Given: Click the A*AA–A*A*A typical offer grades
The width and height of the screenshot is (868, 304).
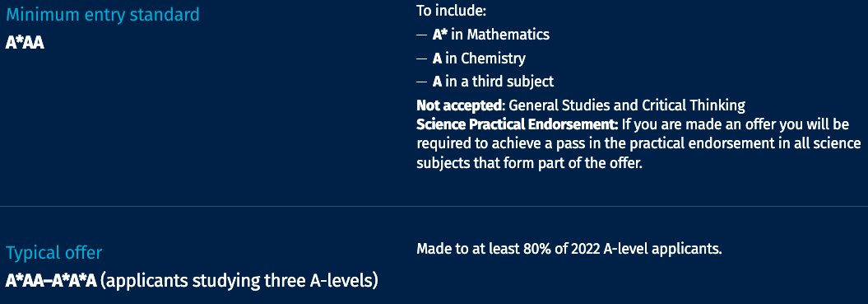Looking at the screenshot, I should (x=51, y=281).
